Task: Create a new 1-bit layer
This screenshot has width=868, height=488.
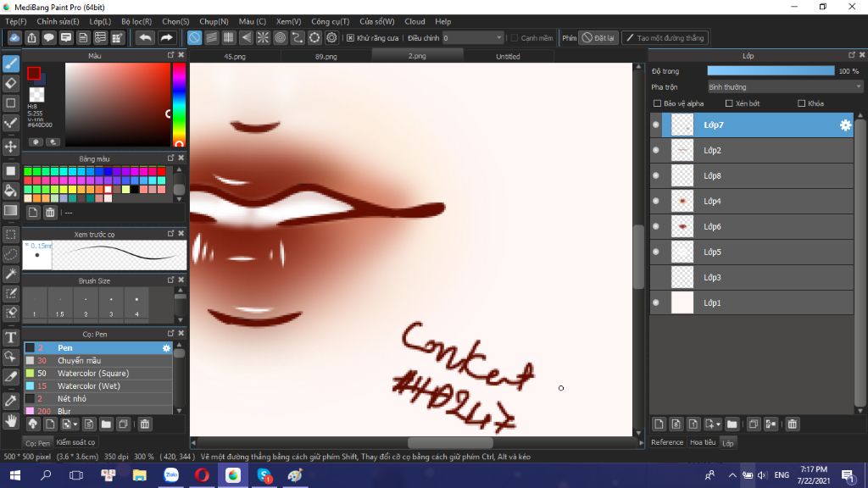Action: [x=693, y=424]
